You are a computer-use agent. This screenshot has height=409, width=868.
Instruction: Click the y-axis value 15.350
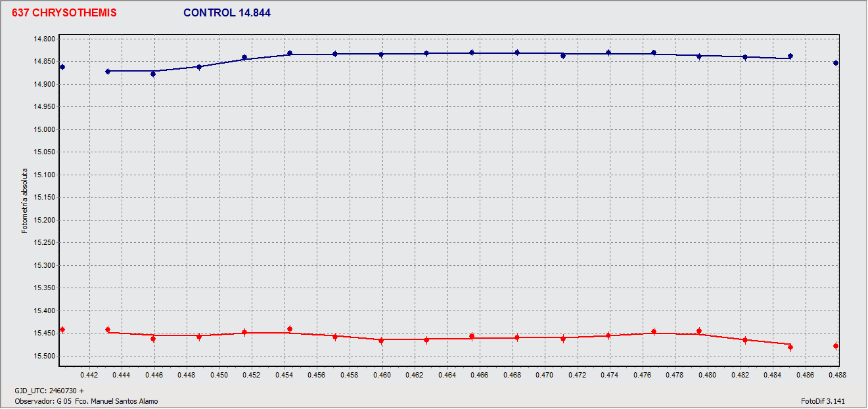coord(43,288)
